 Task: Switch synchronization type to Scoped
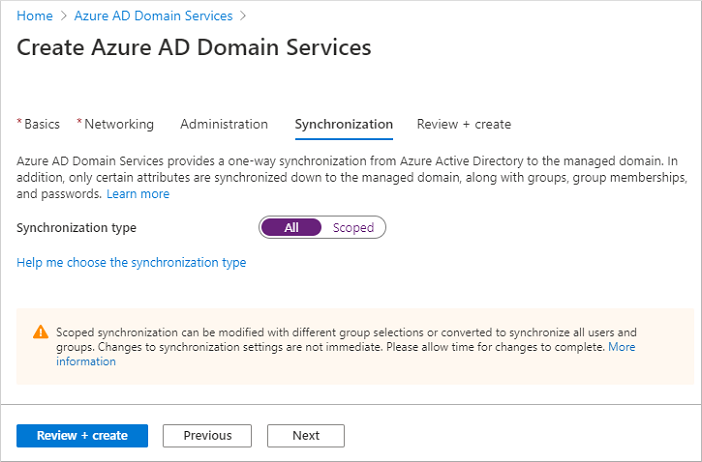pos(353,227)
